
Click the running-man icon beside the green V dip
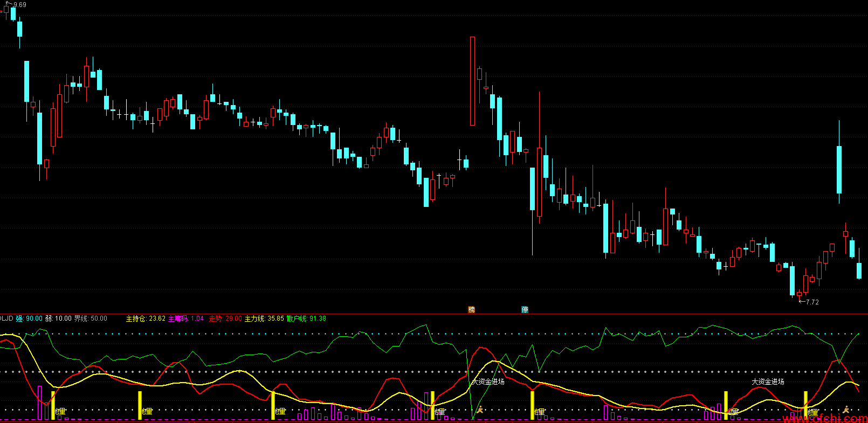479,410
